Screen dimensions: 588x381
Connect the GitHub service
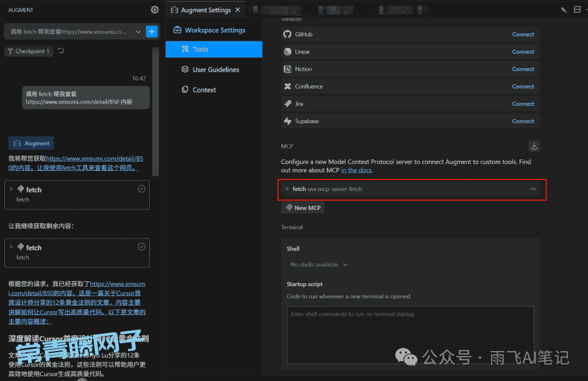[523, 34]
